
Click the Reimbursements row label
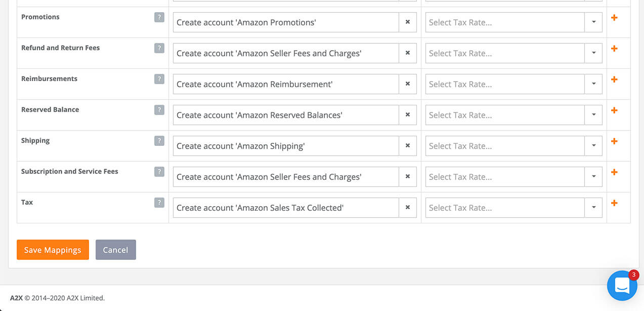[49, 79]
